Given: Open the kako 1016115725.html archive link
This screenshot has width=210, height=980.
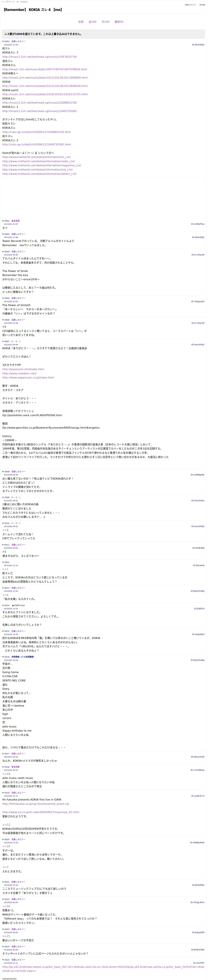Looking at the screenshot, I should click(45, 94).
